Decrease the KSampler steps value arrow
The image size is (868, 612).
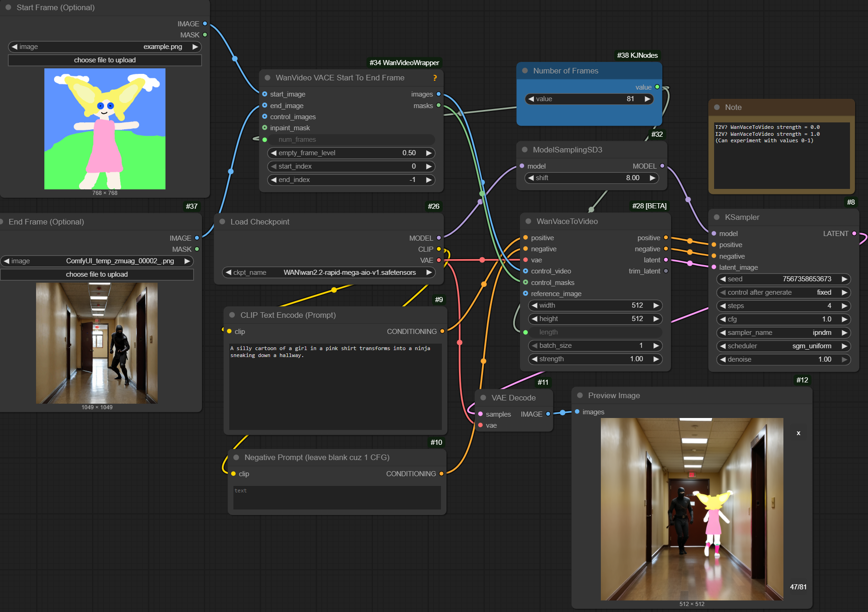point(723,306)
